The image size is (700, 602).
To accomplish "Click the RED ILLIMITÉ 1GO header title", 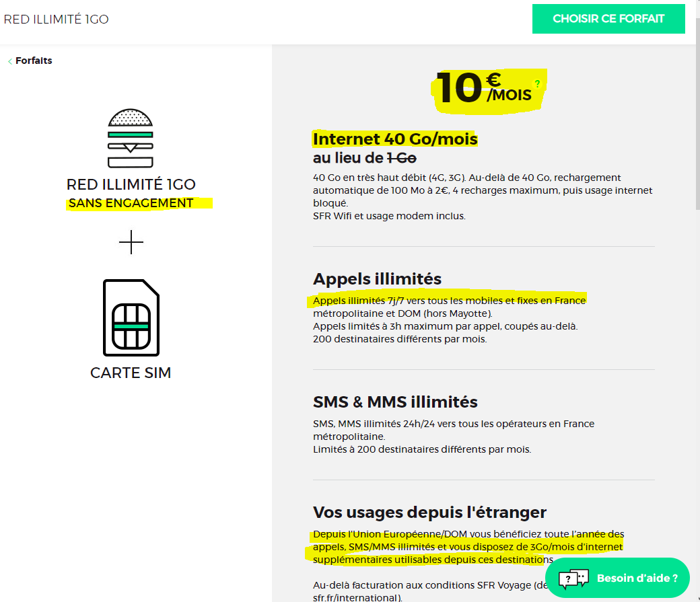I will tap(56, 19).
